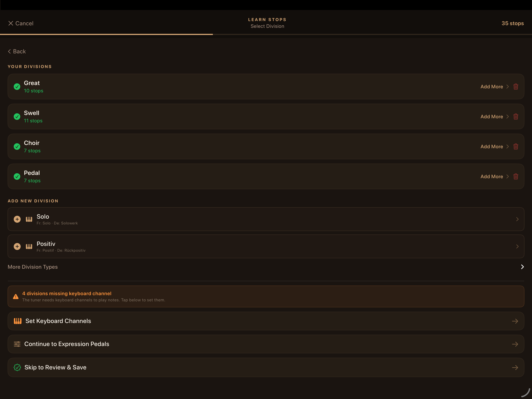
Task: Click Add More for Choir division
Action: 492,147
